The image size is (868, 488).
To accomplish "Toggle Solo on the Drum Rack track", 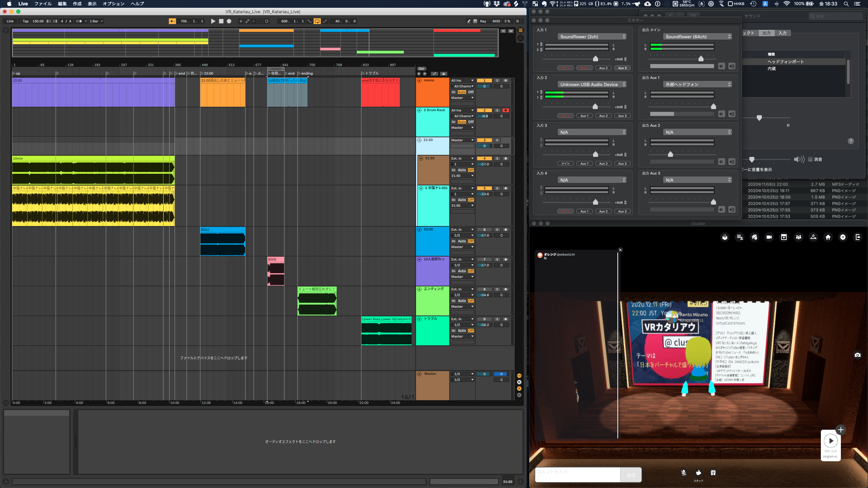I will pos(497,110).
